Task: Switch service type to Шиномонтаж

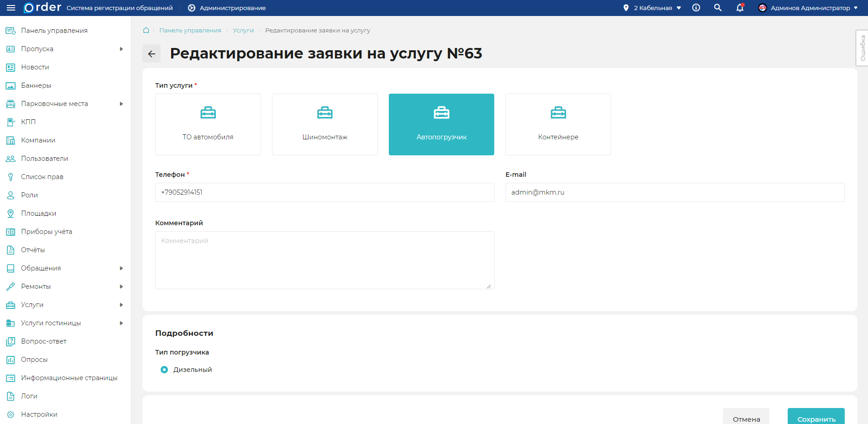Action: tap(324, 124)
